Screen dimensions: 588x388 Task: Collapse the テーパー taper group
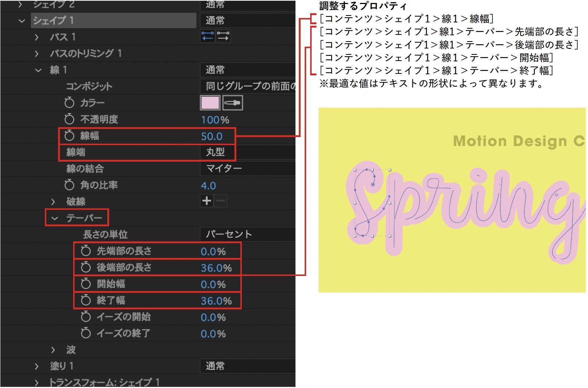55,218
